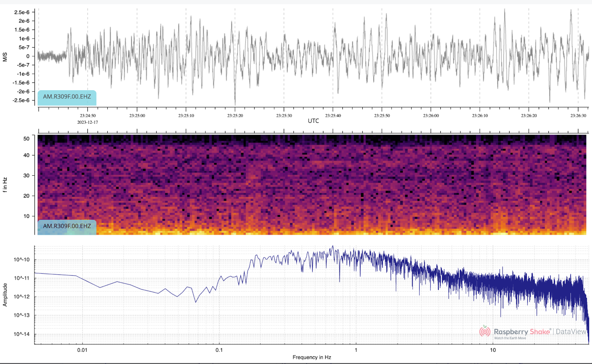The image size is (592, 364).
Task: Click the 2023-12-17 date label
Action: tap(88, 122)
